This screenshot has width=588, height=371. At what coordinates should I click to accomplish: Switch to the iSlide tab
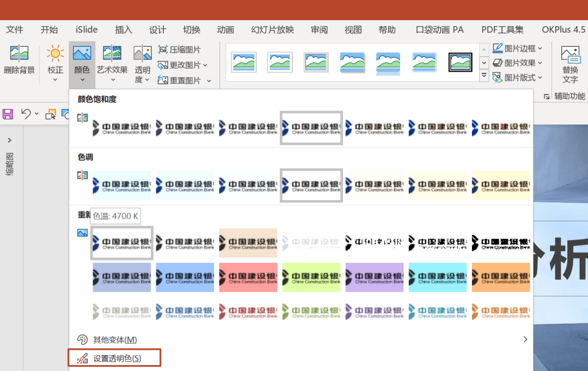coord(86,29)
